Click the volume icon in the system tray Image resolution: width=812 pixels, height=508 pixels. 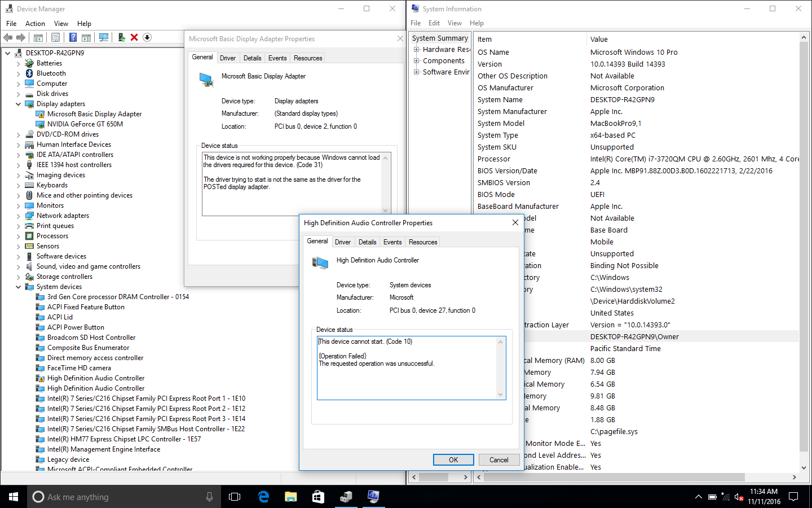(739, 497)
